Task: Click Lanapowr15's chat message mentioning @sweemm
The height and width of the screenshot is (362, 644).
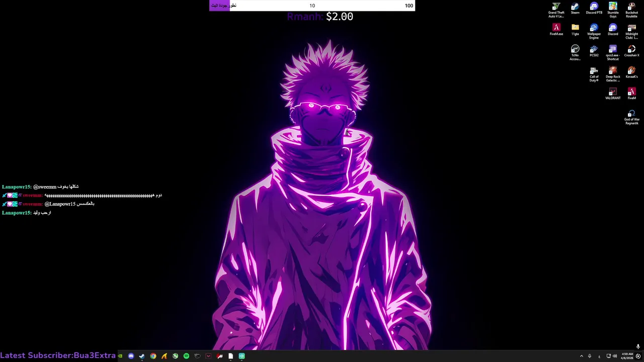Action: 40,187
